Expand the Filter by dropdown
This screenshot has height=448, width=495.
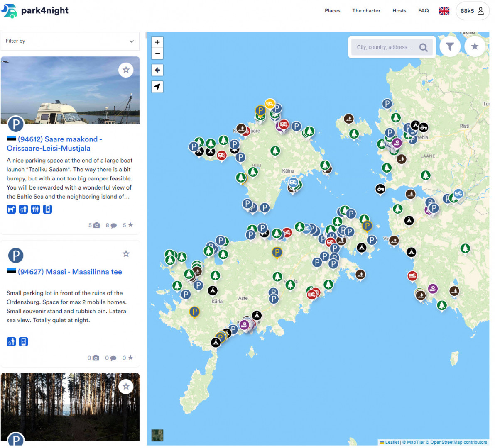click(70, 41)
